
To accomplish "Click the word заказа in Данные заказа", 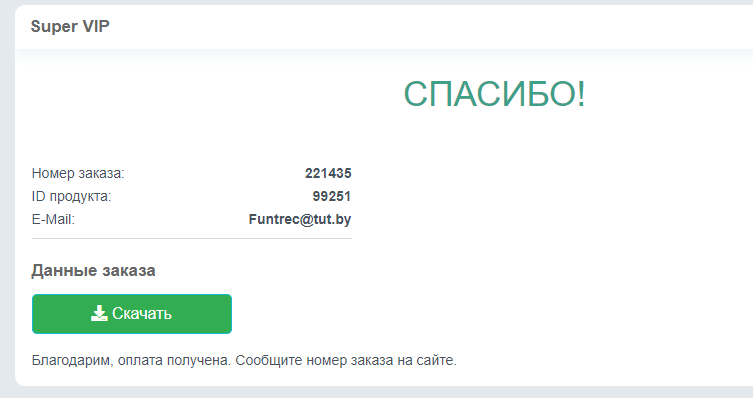I will click(x=129, y=271).
